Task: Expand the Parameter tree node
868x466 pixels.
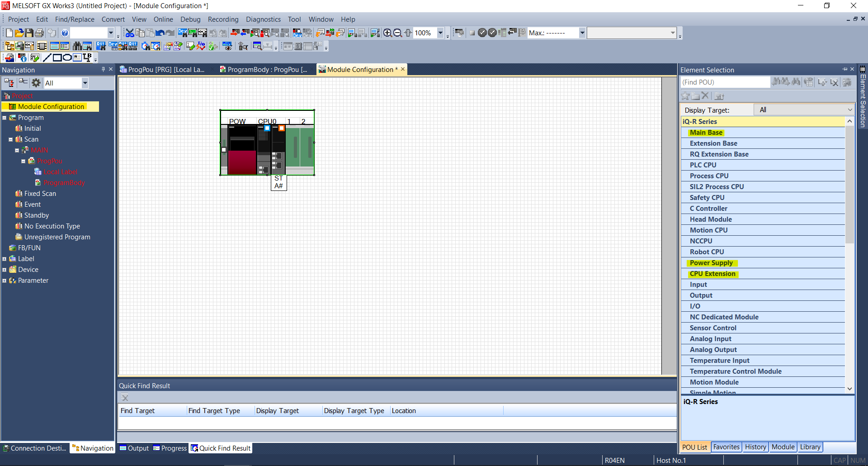Action: click(x=5, y=281)
